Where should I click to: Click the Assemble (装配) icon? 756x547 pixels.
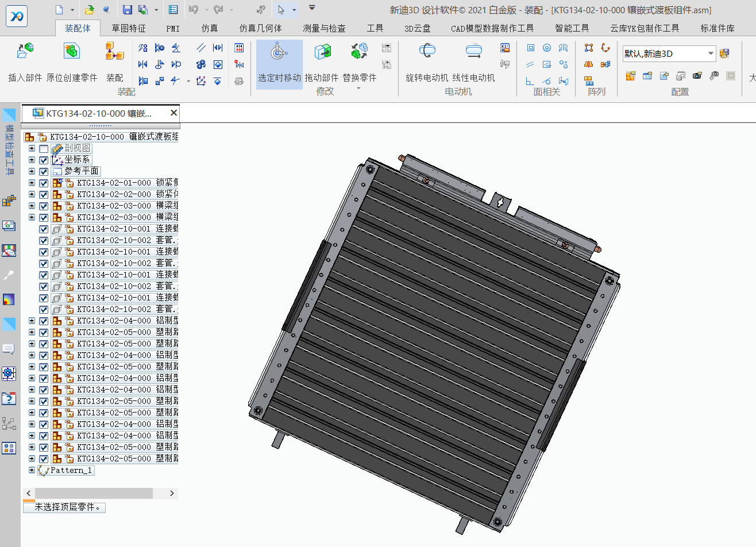[114, 51]
